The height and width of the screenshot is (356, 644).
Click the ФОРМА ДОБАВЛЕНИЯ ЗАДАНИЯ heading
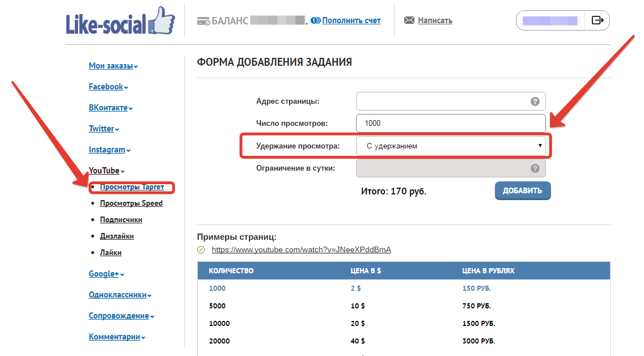click(274, 62)
